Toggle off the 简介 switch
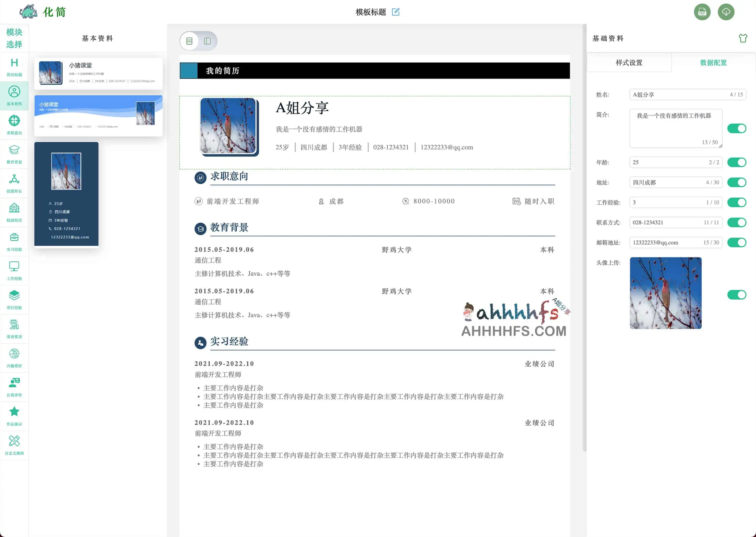Viewport: 756px width, 537px height. [x=737, y=128]
